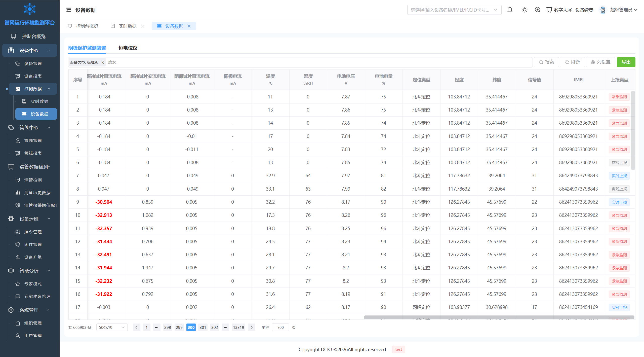Open 列设置 column settings
This screenshot has height=357, width=644.
600,62
